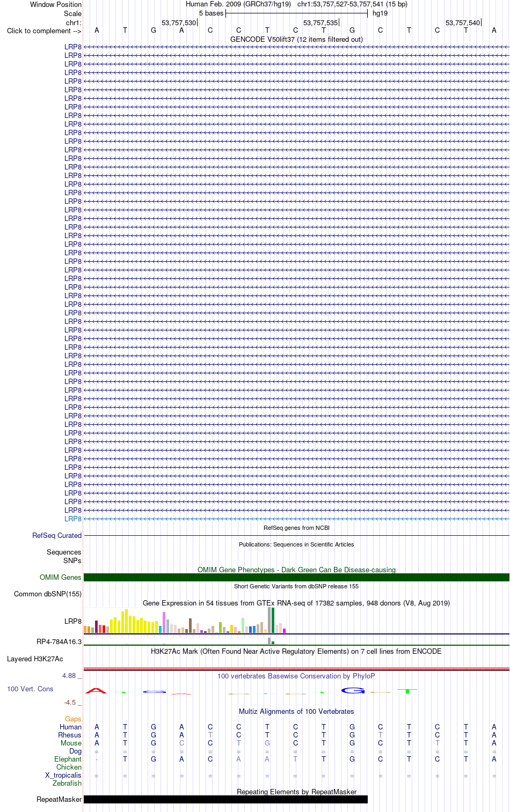
Task: Open the LRP8 GTEx expression bar chart
Action: coord(185,621)
